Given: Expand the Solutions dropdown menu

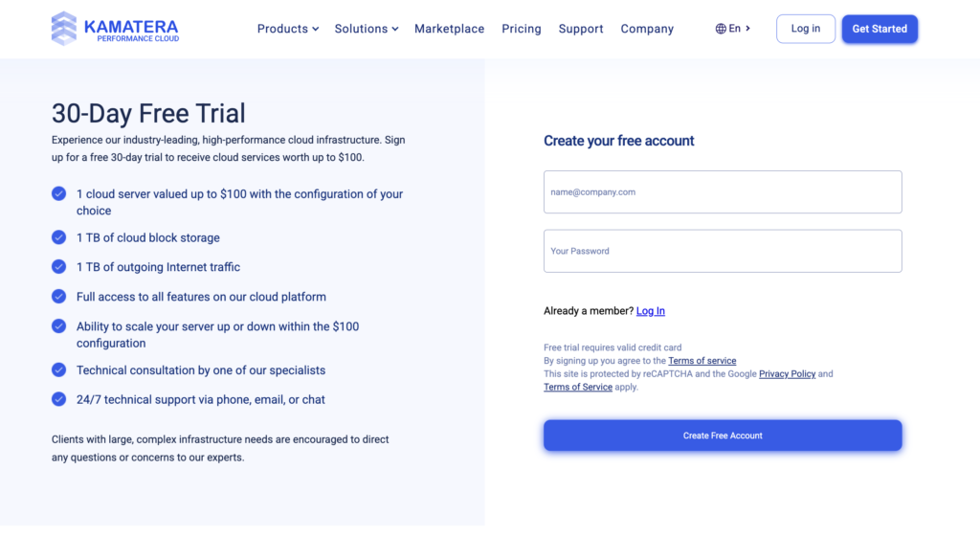Looking at the screenshot, I should click(x=367, y=29).
